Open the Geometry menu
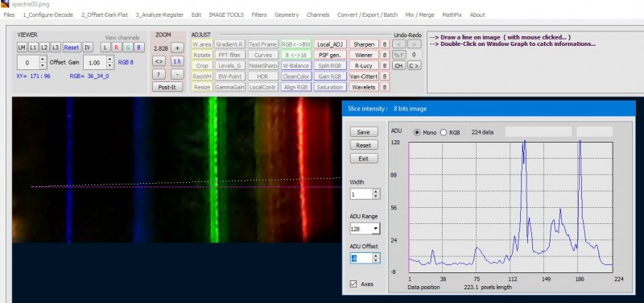The height and width of the screenshot is (303, 644). pos(287,15)
